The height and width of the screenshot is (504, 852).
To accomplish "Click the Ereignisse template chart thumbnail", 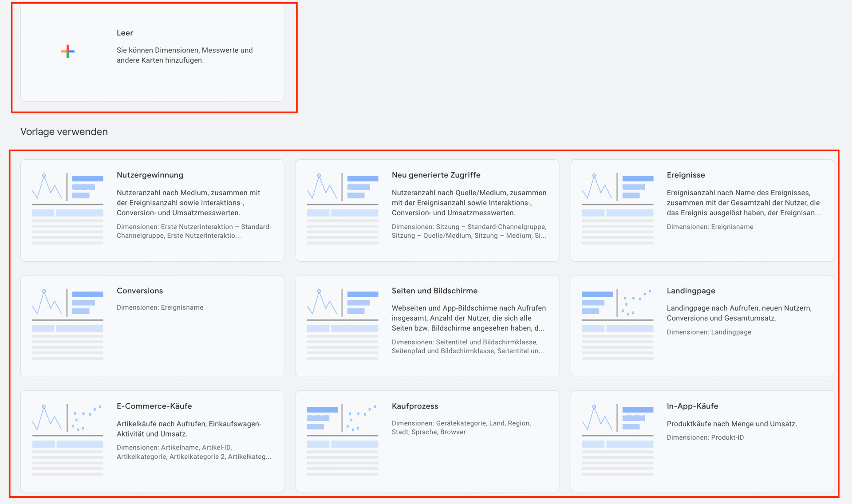I will [x=618, y=209].
